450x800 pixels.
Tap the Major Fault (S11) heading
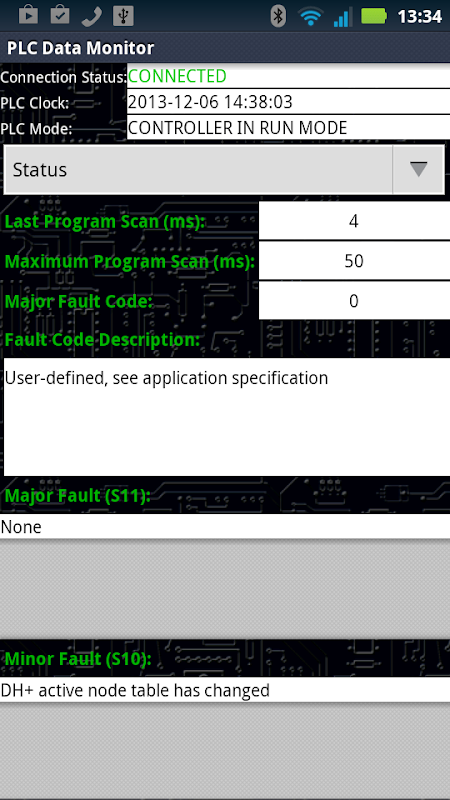click(x=78, y=495)
